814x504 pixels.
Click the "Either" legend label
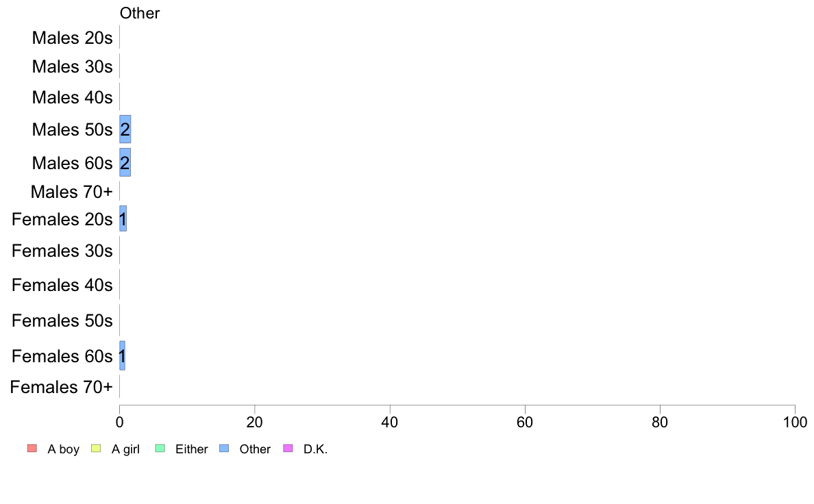(x=192, y=449)
